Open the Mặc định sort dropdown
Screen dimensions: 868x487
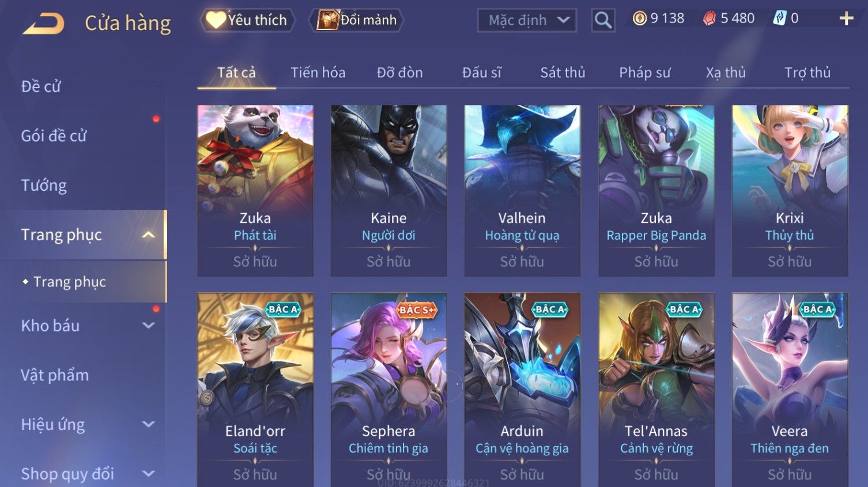click(527, 21)
